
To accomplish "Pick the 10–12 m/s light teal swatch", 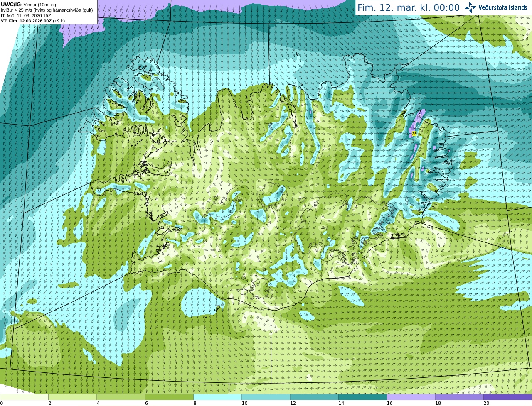I will click(266, 397).
